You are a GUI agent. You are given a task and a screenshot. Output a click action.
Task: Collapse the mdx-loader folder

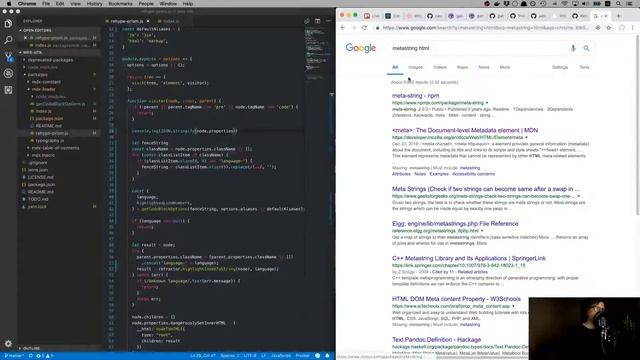(43, 89)
